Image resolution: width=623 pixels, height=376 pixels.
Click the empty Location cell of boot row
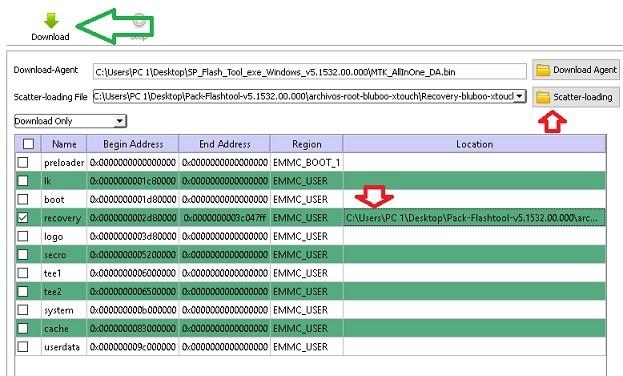pos(474,199)
